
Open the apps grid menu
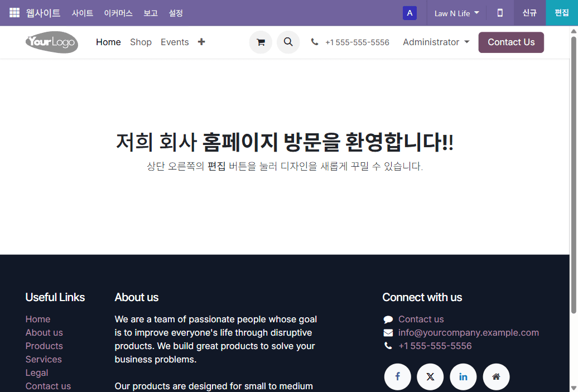[14, 13]
